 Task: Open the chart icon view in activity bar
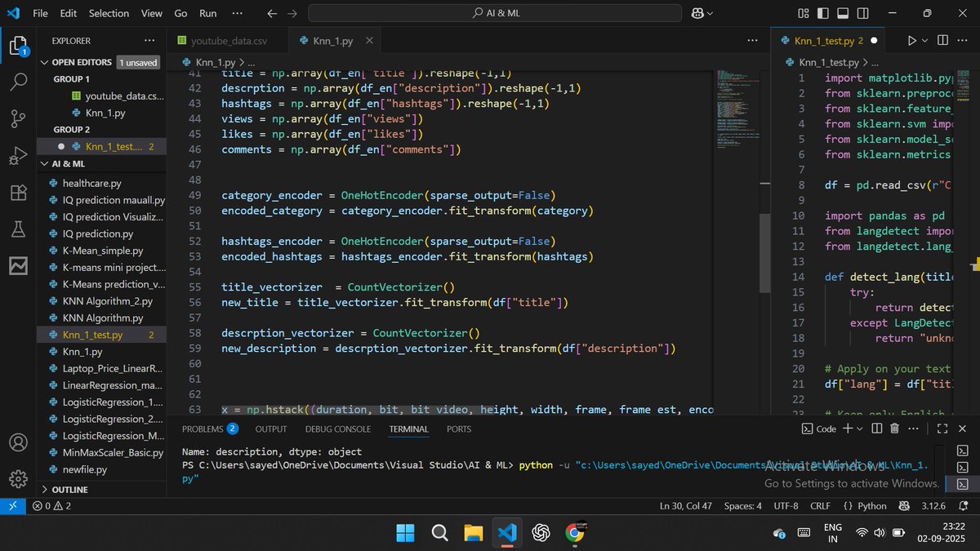[x=18, y=266]
